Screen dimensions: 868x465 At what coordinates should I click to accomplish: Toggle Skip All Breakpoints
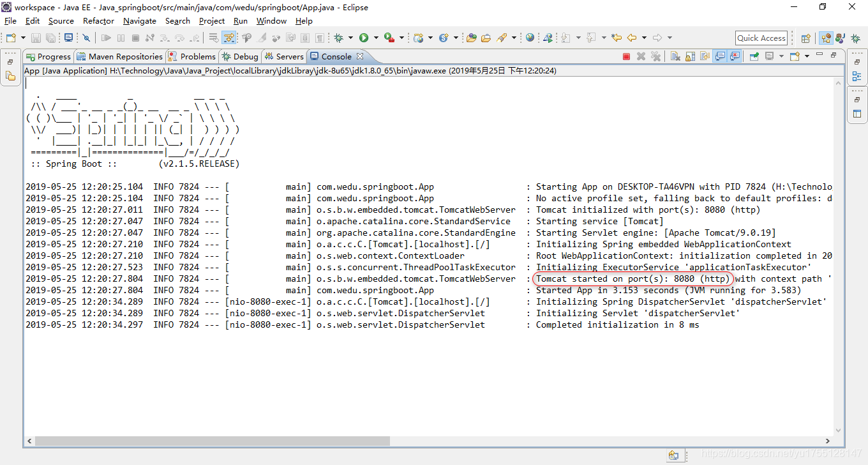click(x=86, y=38)
